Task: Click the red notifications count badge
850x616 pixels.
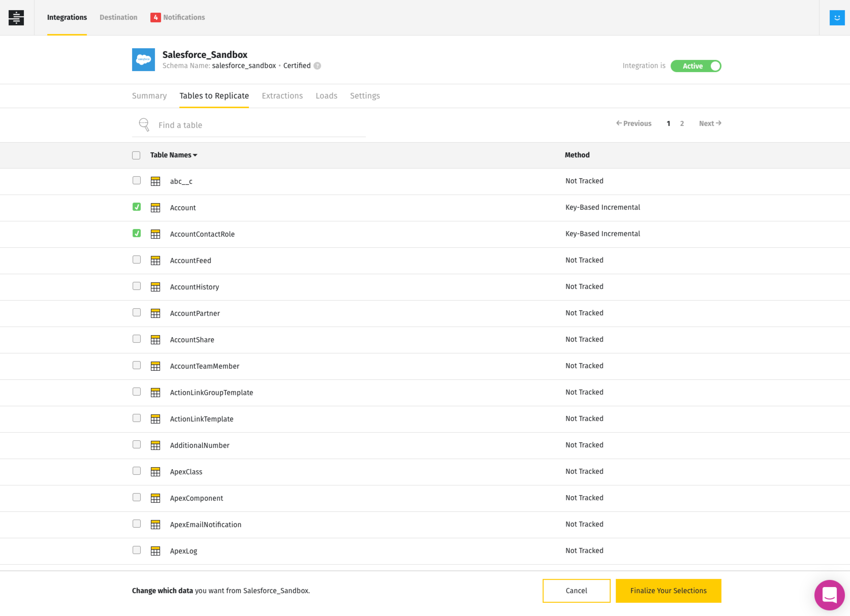Action: point(155,17)
